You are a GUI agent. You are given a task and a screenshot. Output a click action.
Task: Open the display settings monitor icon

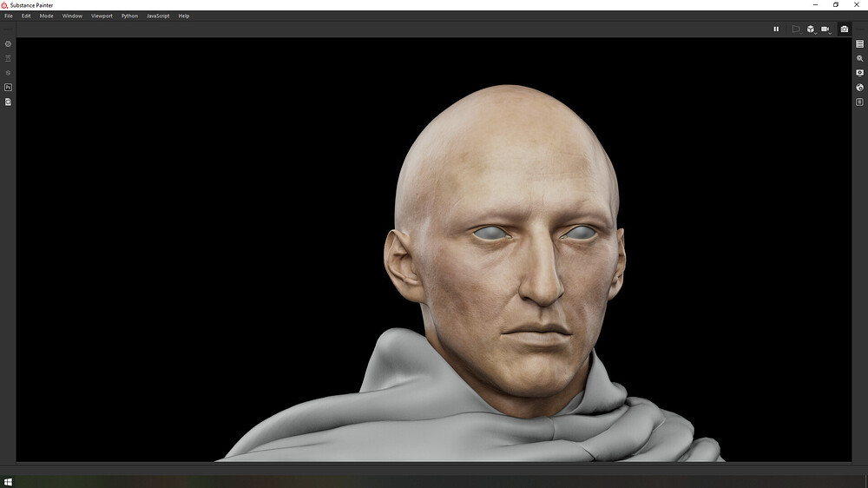[x=859, y=73]
